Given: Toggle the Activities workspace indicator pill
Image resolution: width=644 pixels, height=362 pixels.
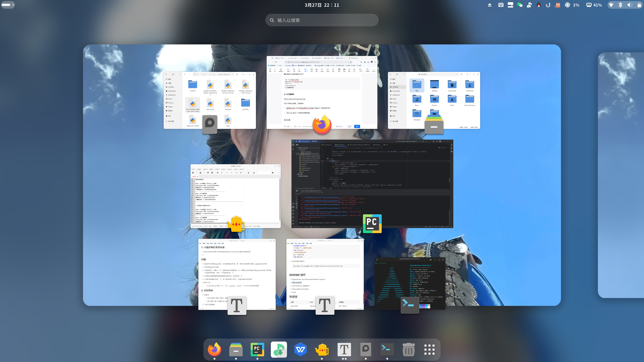Looking at the screenshot, I should 8,5.
